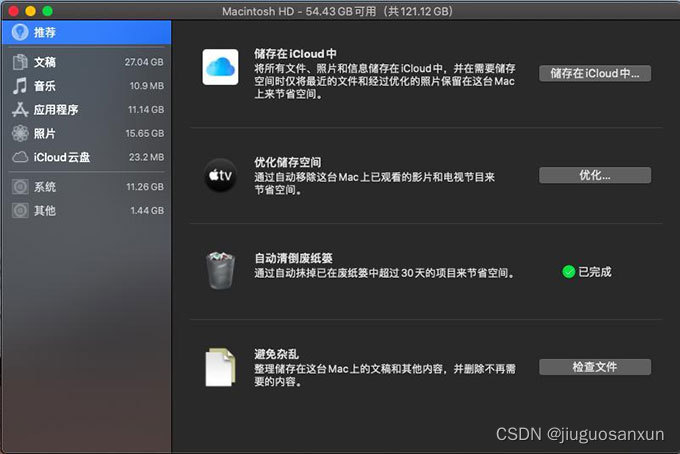Click the 避免杂乱 heading

pyautogui.click(x=276, y=354)
